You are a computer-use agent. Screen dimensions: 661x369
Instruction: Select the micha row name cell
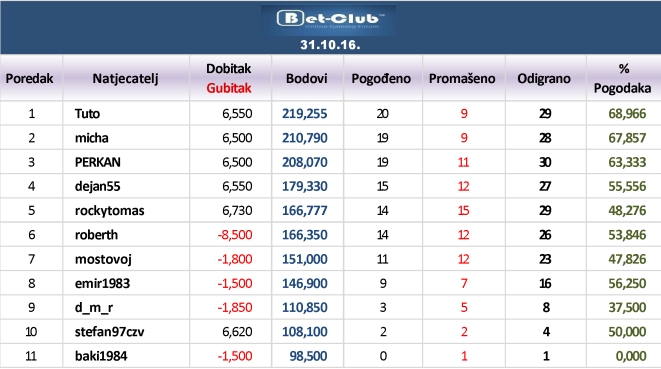click(x=126, y=138)
